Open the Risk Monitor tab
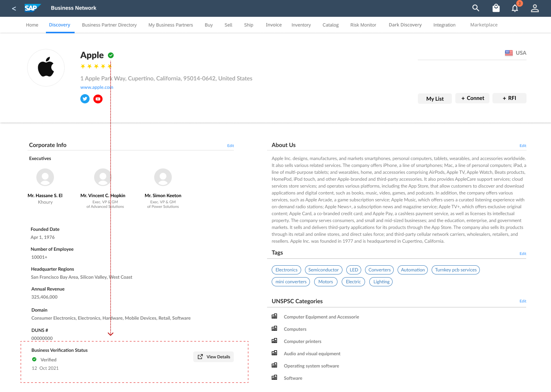 point(363,25)
